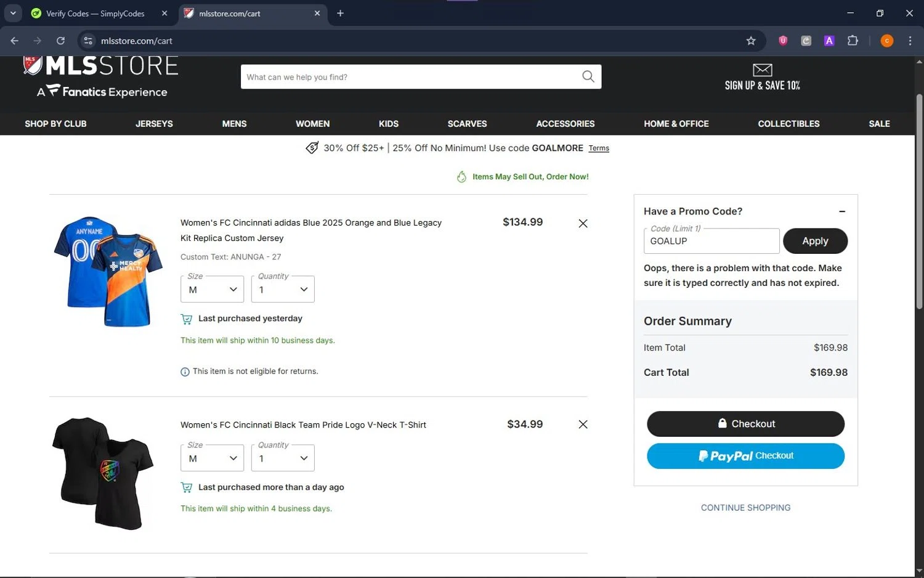Click the purple A extension icon

829,41
